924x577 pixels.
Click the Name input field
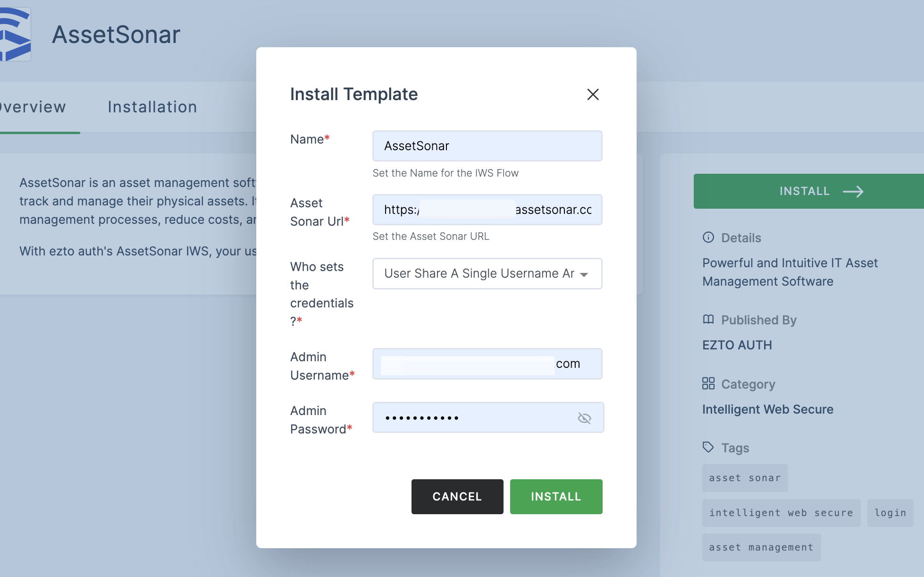click(x=487, y=146)
